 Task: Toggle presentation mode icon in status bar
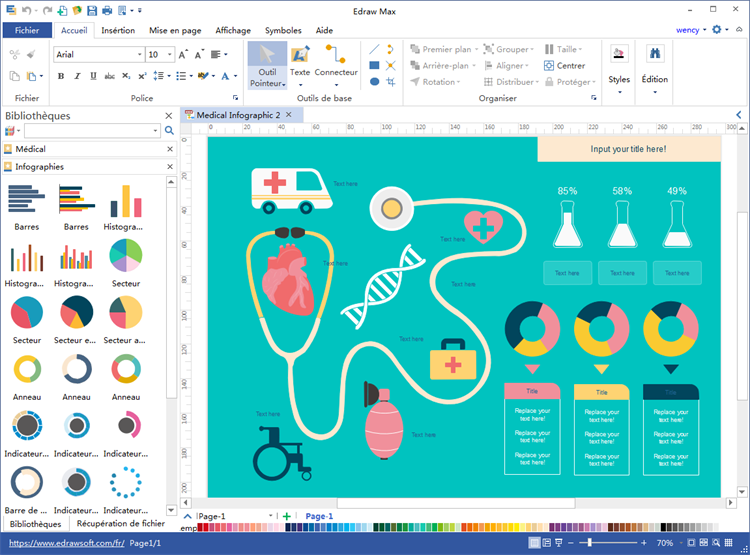click(559, 543)
